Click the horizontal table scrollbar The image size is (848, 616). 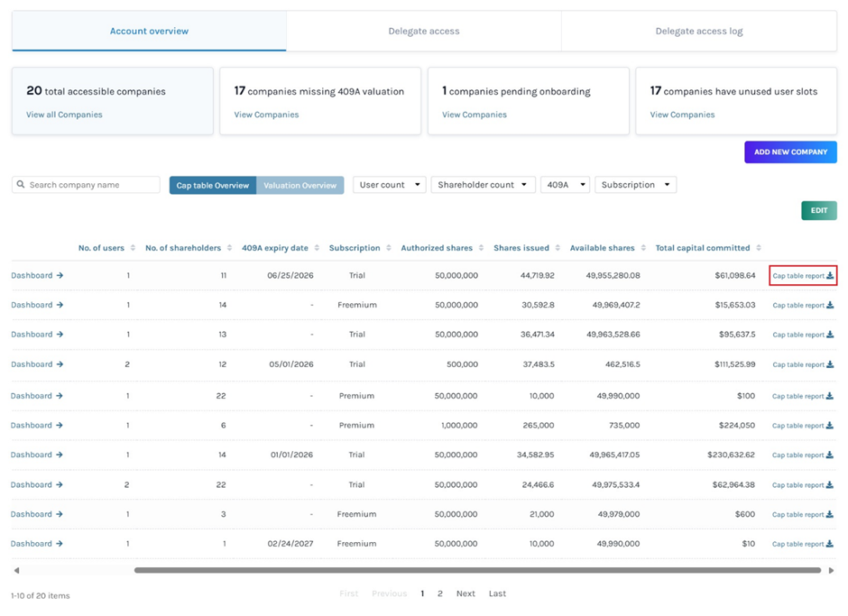(x=476, y=570)
